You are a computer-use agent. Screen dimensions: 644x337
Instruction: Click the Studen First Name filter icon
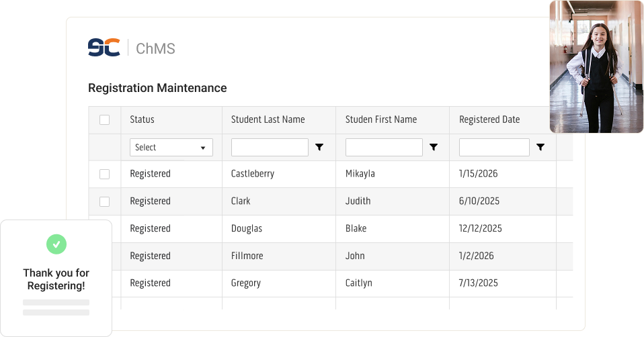tap(434, 147)
